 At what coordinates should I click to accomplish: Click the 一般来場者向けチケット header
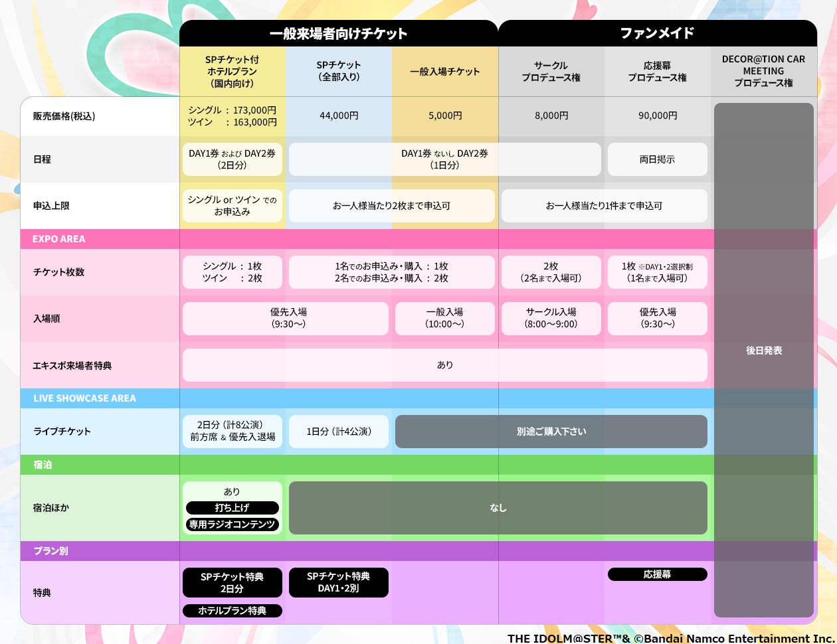339,33
